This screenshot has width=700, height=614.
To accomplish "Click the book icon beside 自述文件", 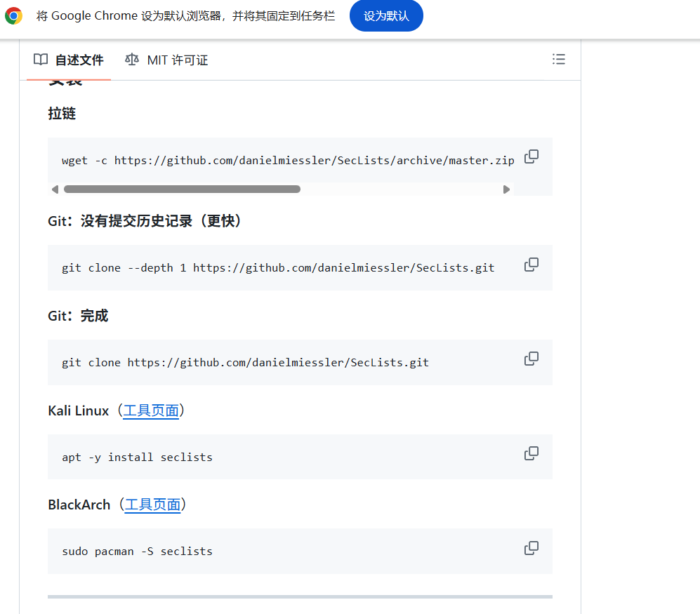I will 41,60.
